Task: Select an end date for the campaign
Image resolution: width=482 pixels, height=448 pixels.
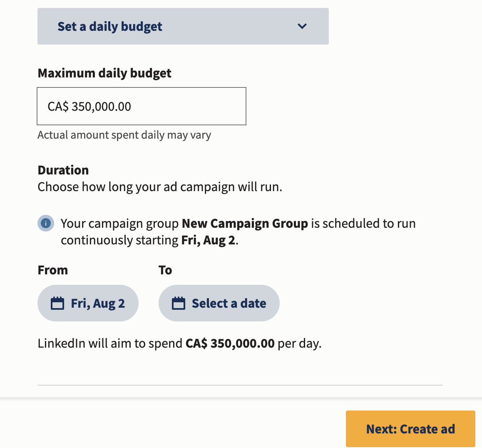Action: [219, 303]
